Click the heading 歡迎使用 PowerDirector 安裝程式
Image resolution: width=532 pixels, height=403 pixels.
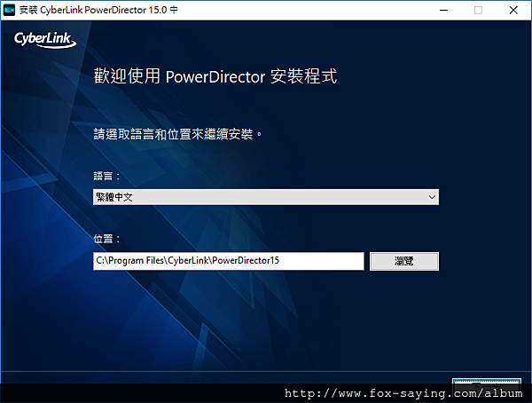[x=215, y=76]
